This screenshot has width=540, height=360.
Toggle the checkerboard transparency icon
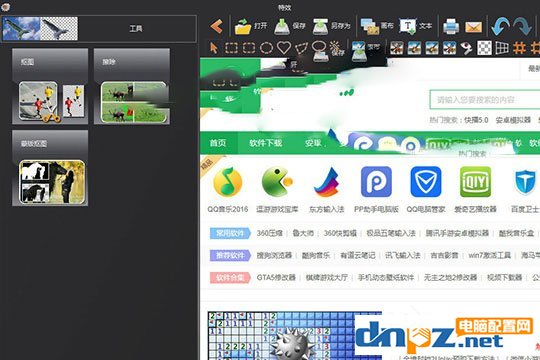pos(484,48)
